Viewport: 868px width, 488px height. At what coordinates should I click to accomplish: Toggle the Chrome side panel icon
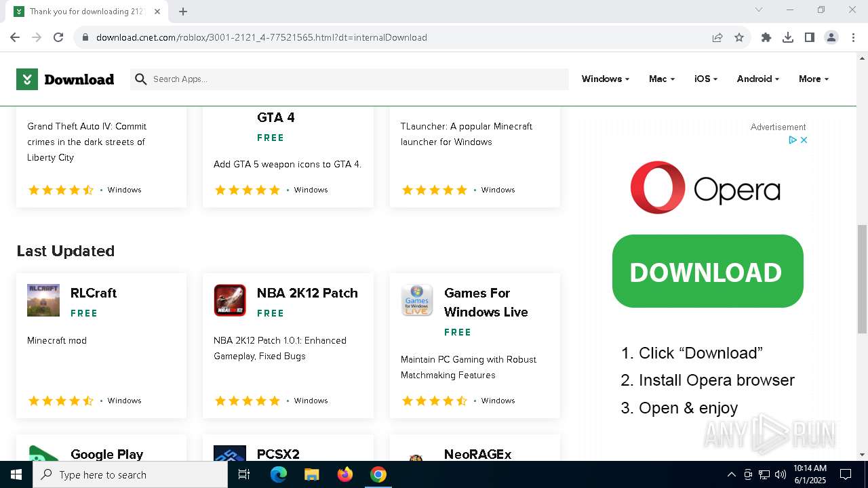810,37
